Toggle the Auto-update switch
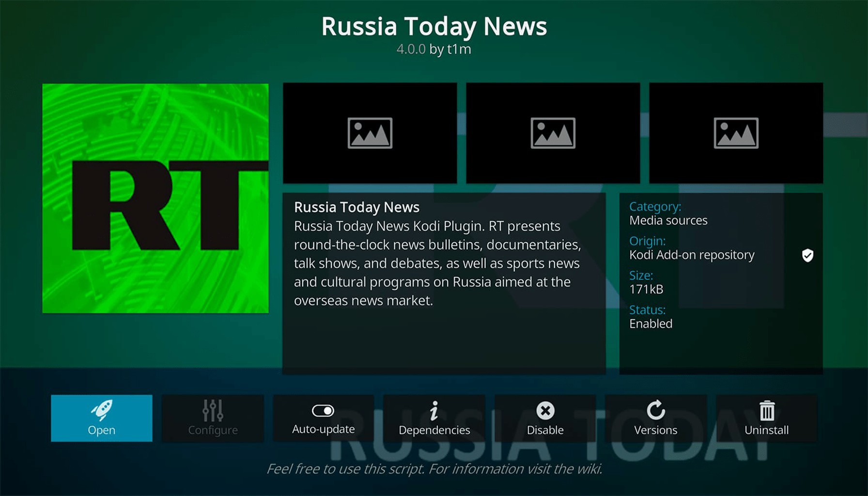Screen dimensions: 868x496 click(x=324, y=418)
